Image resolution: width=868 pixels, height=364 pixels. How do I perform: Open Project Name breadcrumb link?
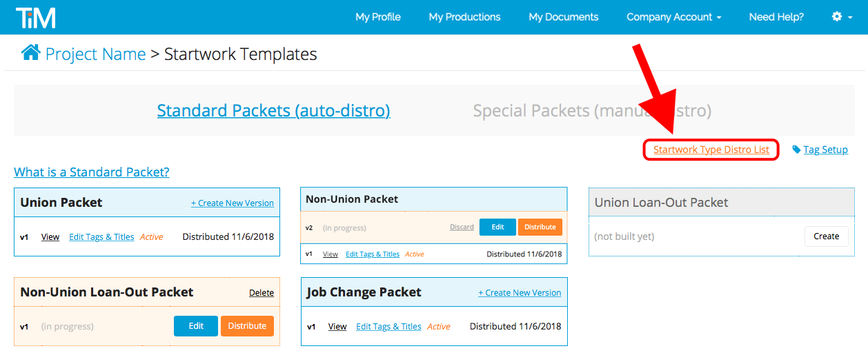point(95,54)
